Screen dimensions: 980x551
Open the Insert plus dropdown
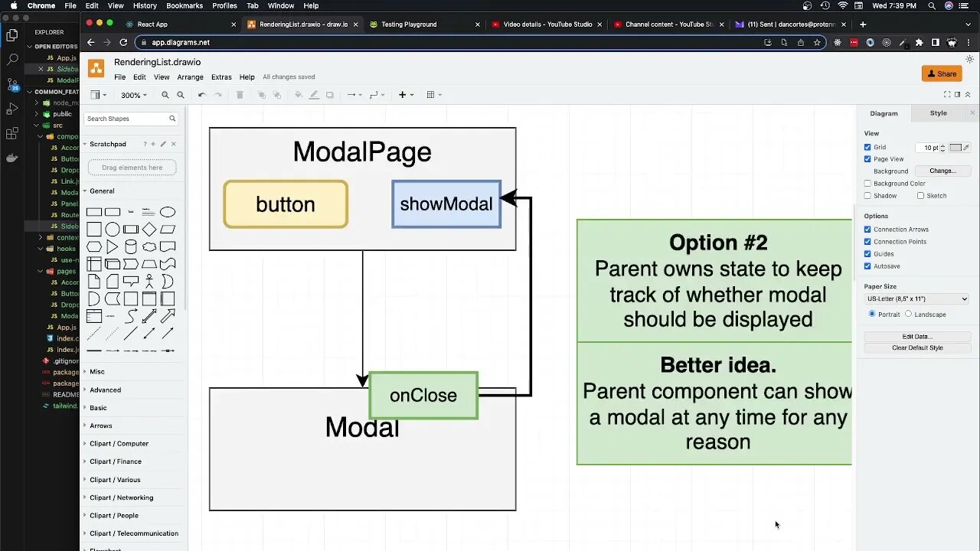[406, 95]
